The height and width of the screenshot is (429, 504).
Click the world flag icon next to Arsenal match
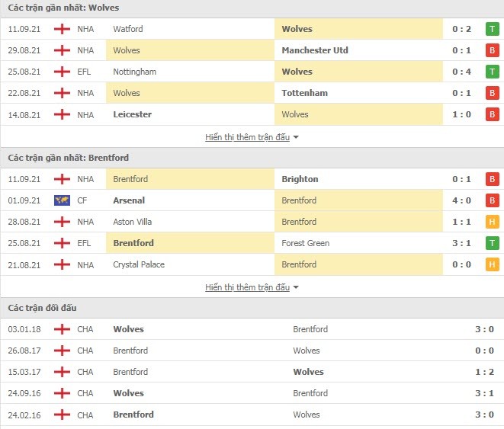(62, 200)
